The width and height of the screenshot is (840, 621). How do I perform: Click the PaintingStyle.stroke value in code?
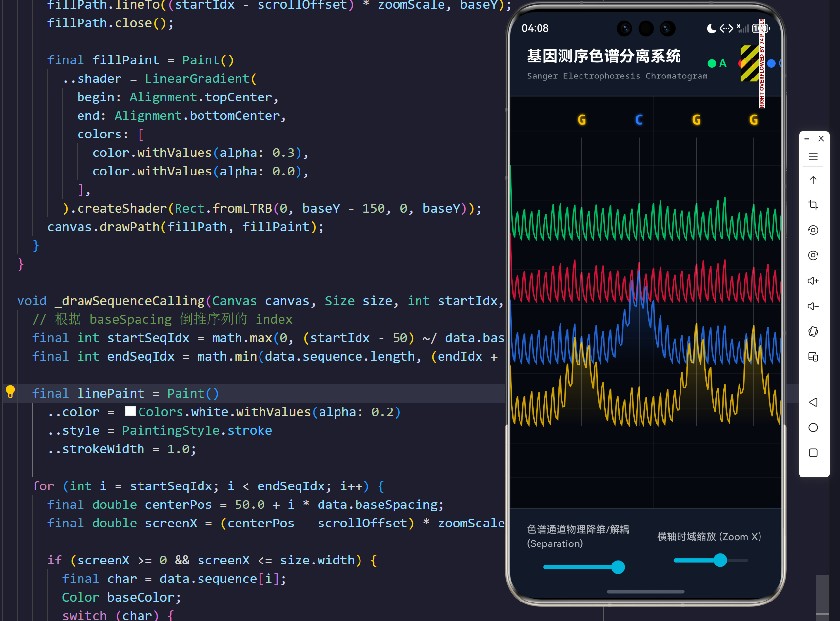click(197, 430)
